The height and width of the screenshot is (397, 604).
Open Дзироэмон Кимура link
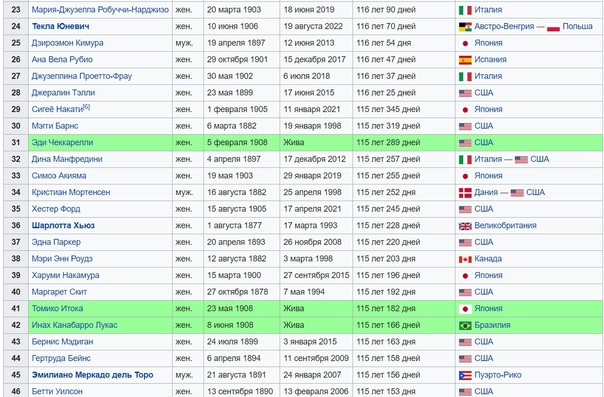point(67,43)
